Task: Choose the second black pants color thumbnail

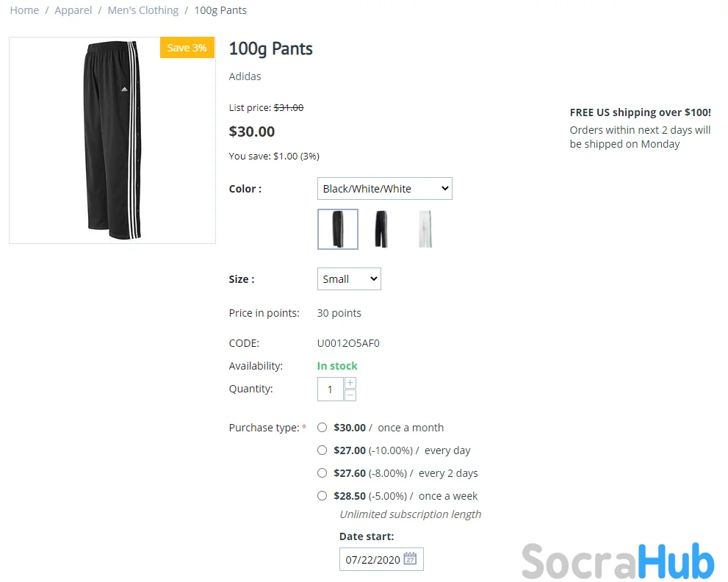Action: (x=381, y=229)
